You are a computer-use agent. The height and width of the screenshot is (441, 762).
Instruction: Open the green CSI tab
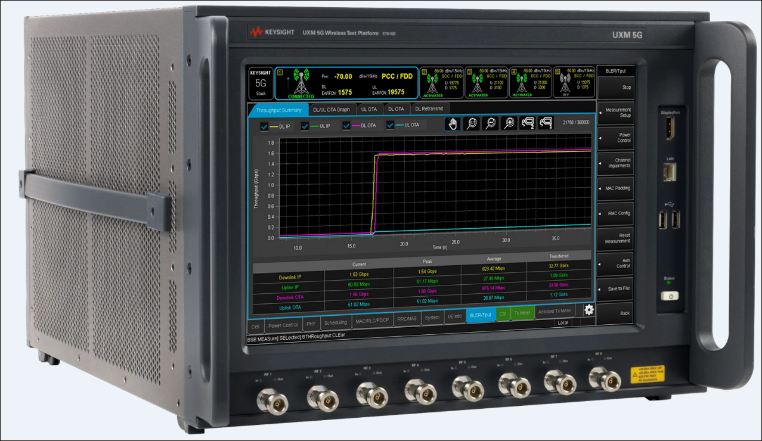503,314
